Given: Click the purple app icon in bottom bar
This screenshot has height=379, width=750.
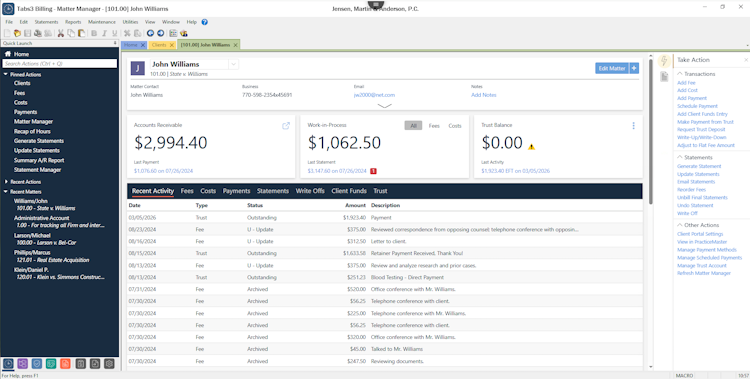Looking at the screenshot, I should click(22, 364).
